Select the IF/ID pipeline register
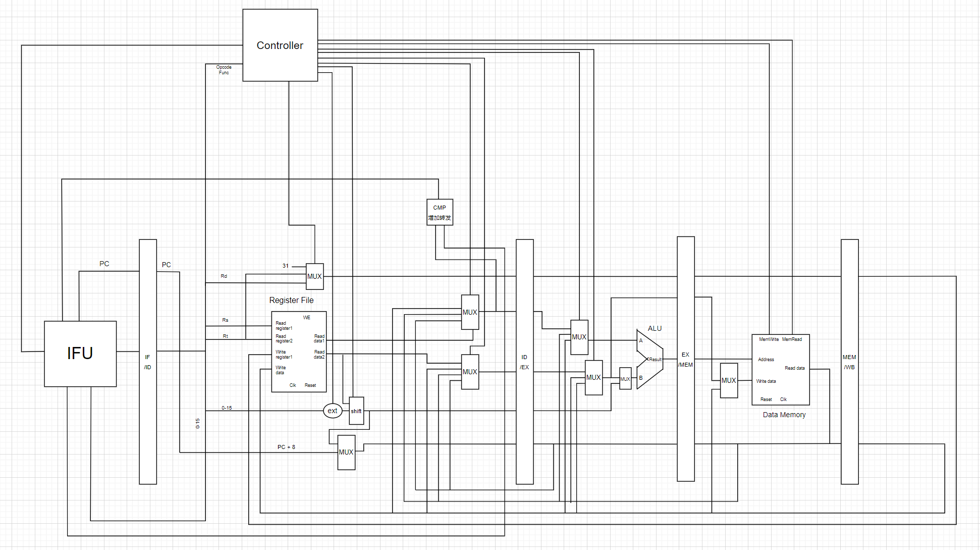This screenshot has height=550, width=980. [x=148, y=362]
